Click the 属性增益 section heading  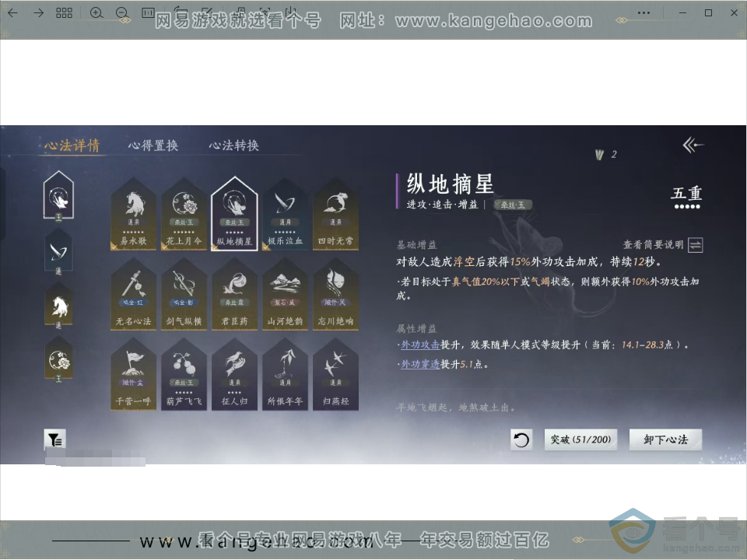tap(417, 328)
